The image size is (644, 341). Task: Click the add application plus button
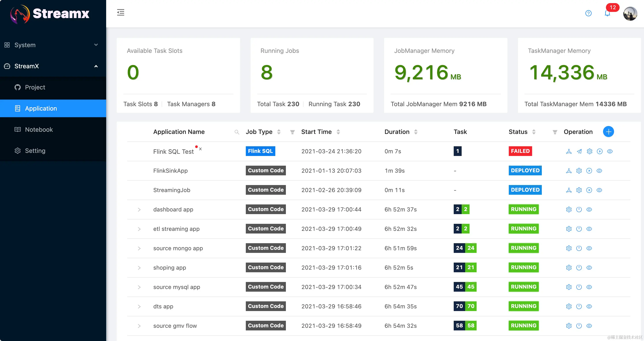pos(608,132)
